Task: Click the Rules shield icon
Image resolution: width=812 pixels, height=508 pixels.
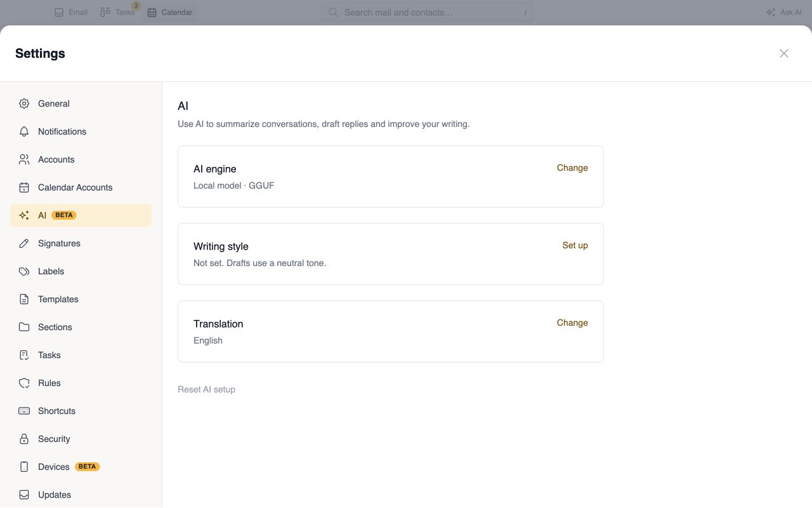Action: (x=24, y=383)
